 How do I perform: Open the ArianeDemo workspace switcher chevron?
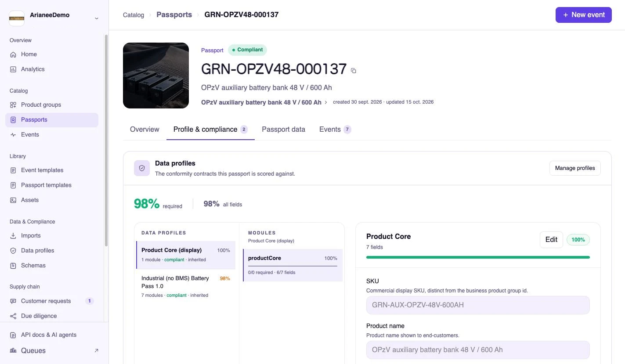coord(97,18)
